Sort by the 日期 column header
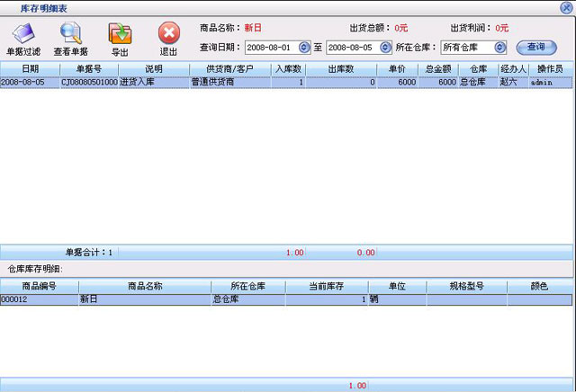The height and width of the screenshot is (392, 576). tap(30, 68)
